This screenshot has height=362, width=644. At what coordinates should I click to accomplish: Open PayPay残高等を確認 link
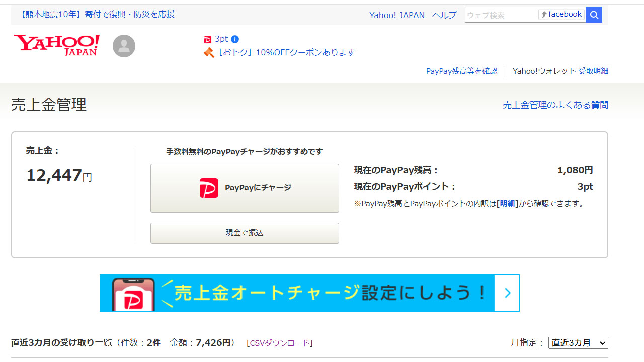(x=461, y=71)
